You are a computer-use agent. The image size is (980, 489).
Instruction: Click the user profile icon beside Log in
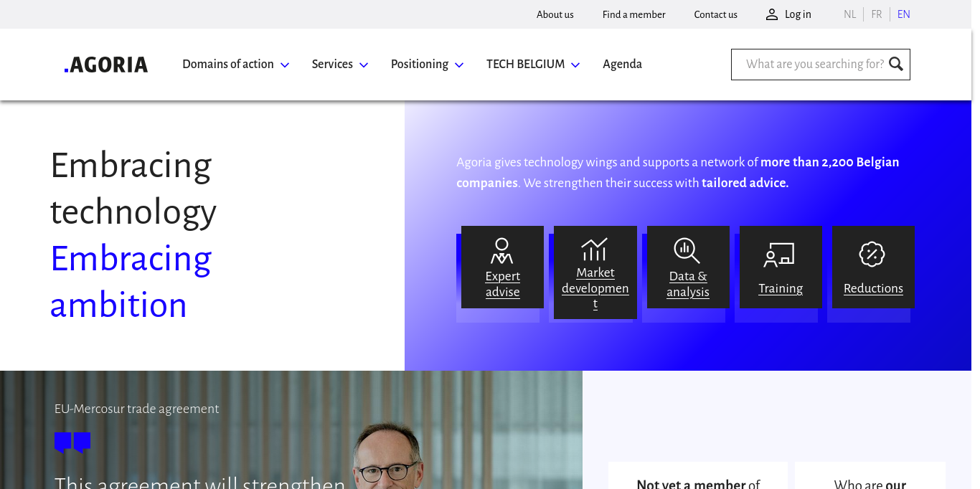(772, 14)
